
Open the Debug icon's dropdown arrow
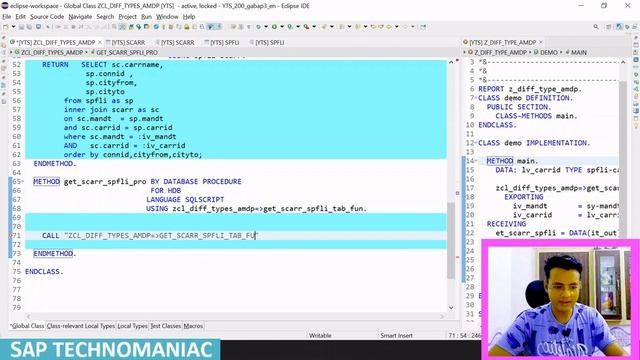(266, 27)
